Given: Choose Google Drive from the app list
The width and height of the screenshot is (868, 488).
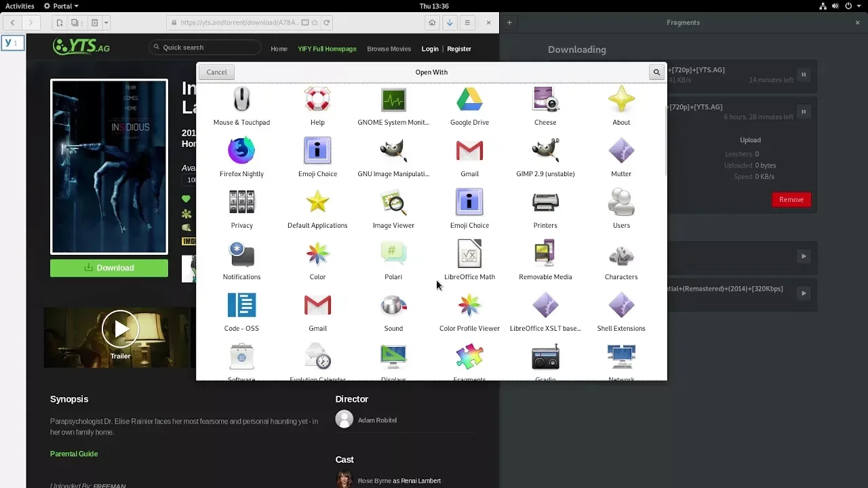Looking at the screenshot, I should coord(469,100).
